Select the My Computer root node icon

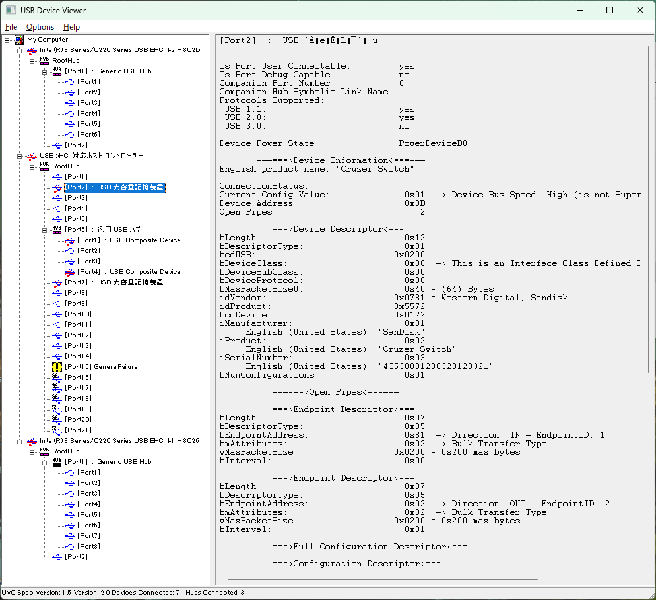[x=19, y=40]
